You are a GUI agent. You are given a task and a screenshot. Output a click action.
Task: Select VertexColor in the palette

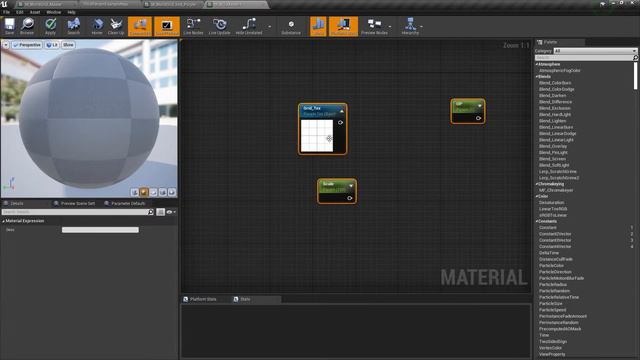550,348
